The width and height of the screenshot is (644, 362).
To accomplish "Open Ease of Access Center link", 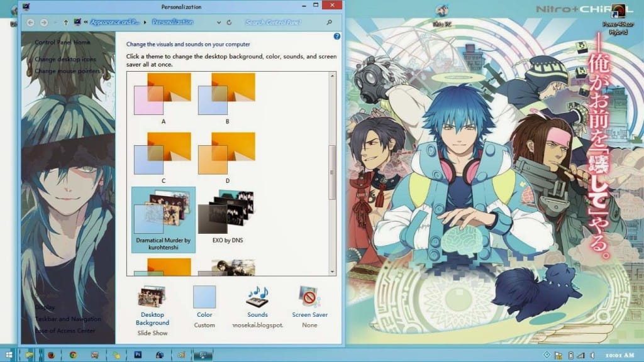I will click(65, 331).
